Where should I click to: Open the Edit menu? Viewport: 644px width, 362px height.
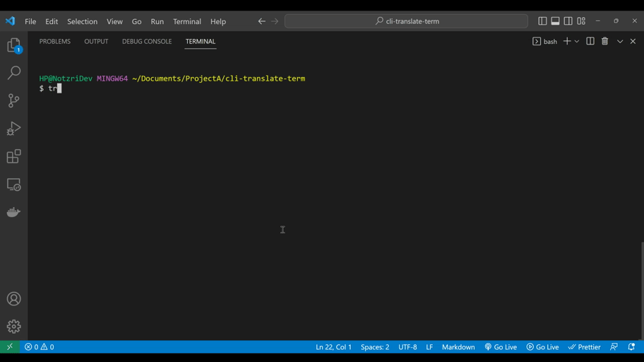(52, 21)
